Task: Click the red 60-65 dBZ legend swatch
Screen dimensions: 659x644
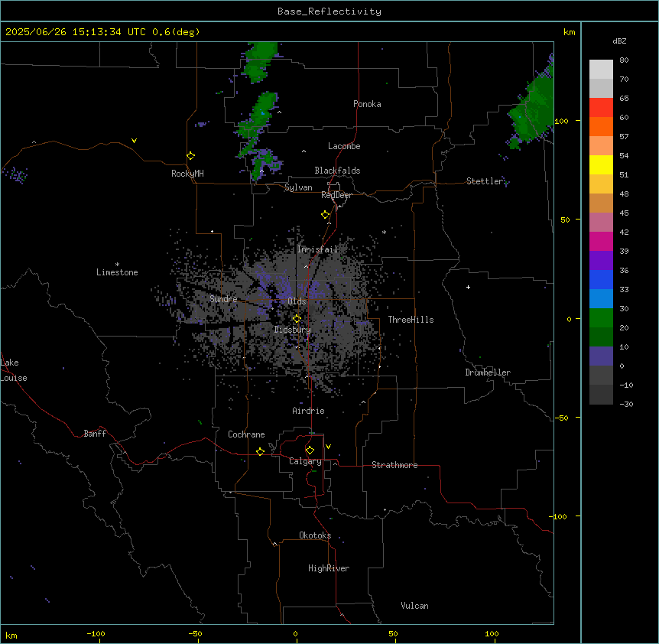Action: (601, 108)
